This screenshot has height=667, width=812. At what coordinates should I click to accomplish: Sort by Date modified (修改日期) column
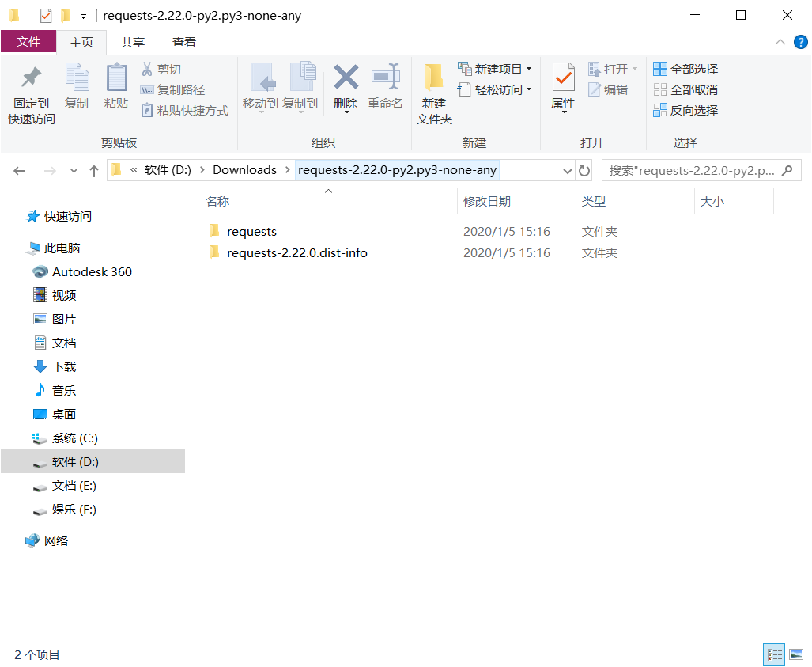[487, 201]
